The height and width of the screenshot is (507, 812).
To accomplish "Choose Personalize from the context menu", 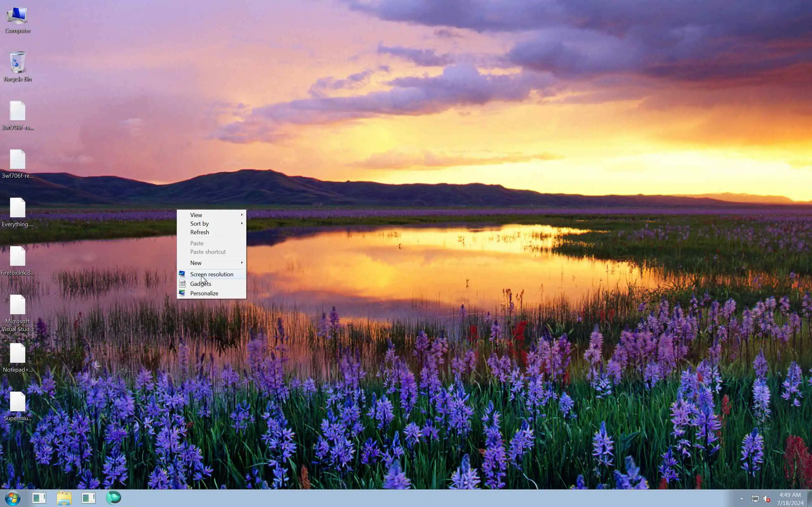I will (x=204, y=293).
